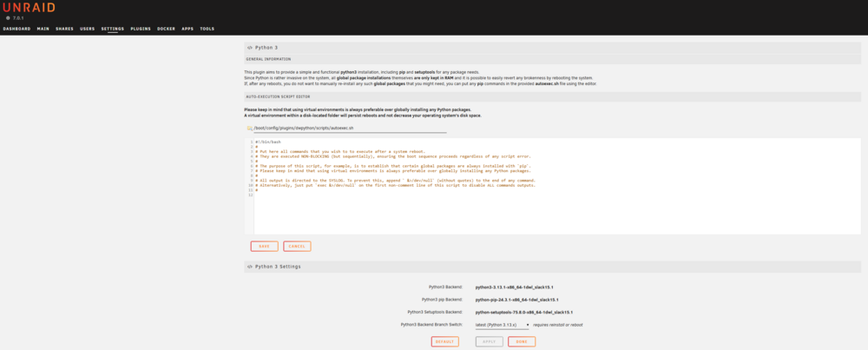Click the 'Python3 Backend:' label
868x350 pixels.
click(x=445, y=287)
